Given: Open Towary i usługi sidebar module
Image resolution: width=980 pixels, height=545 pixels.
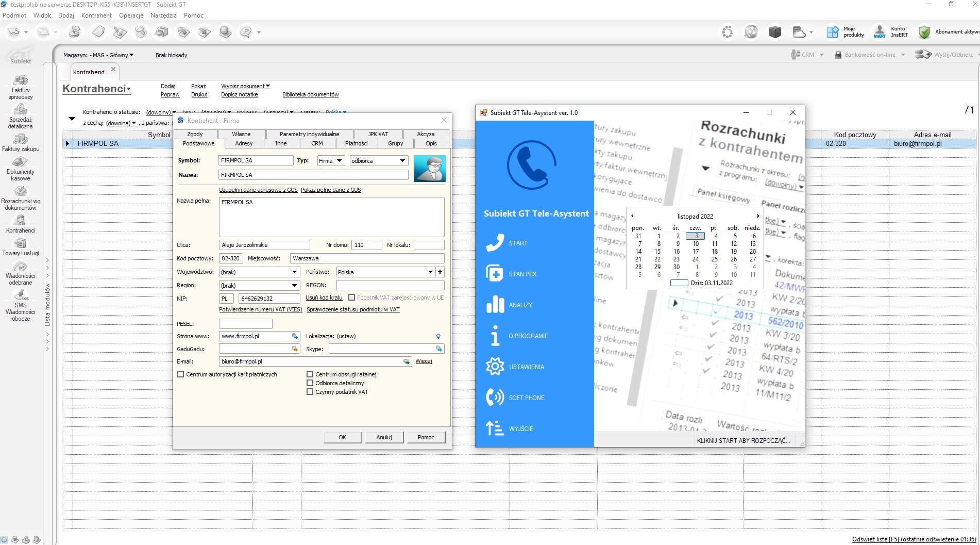Looking at the screenshot, I should pos(21,246).
